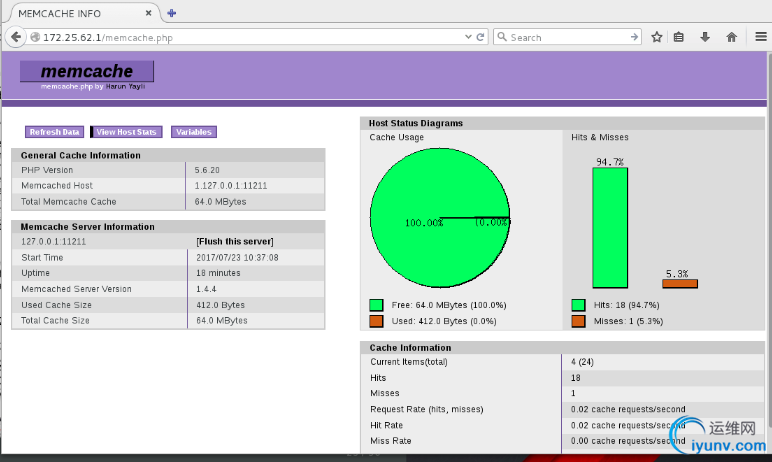Click the Request Rate row label
This screenshot has width=772, height=462.
426,409
